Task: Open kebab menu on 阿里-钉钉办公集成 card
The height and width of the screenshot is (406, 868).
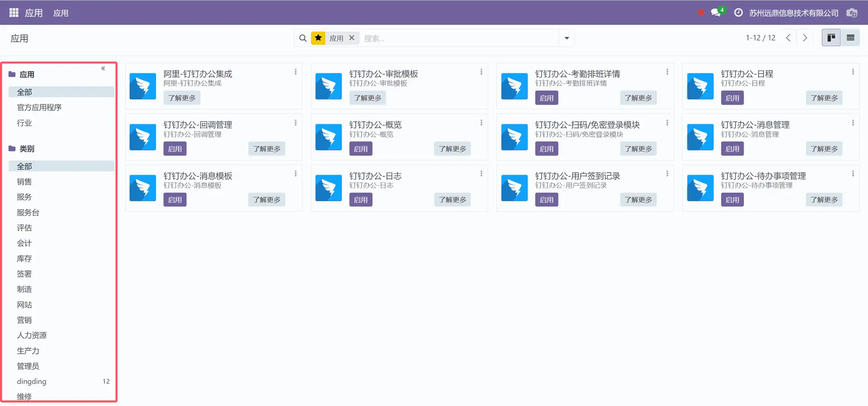Action: pyautogui.click(x=296, y=72)
